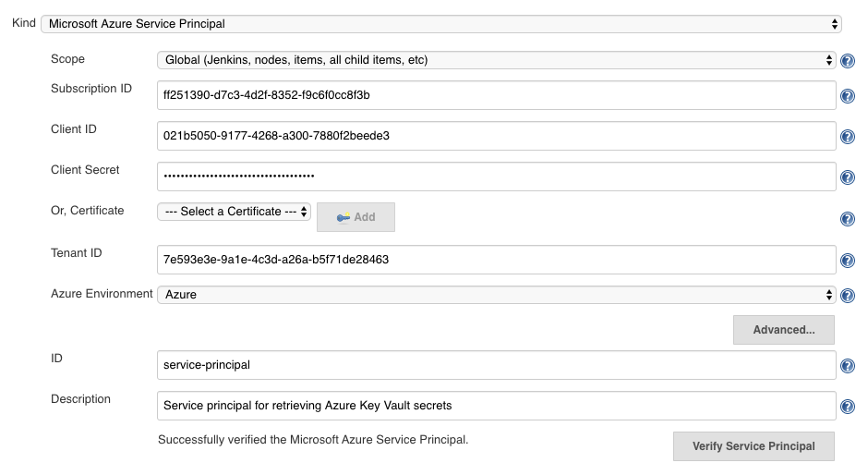
Task: Click help icon next to Scope
Action: pos(847,61)
